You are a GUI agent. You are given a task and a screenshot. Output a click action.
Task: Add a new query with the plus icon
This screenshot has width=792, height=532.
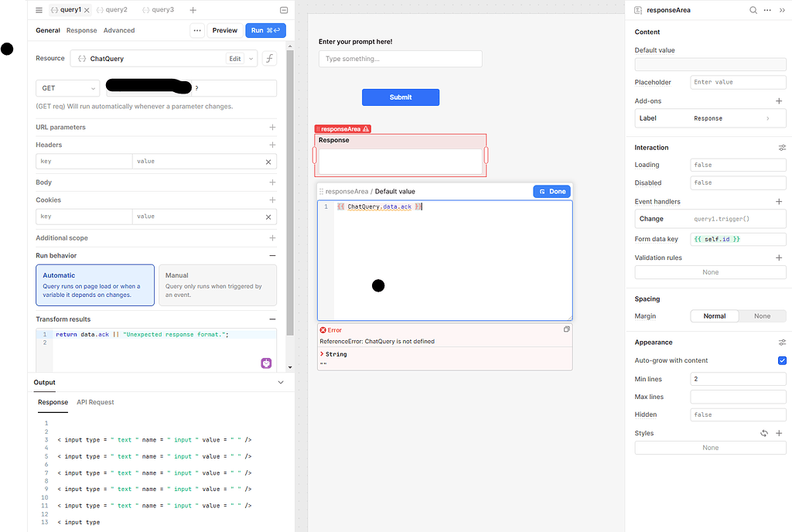coord(193,11)
